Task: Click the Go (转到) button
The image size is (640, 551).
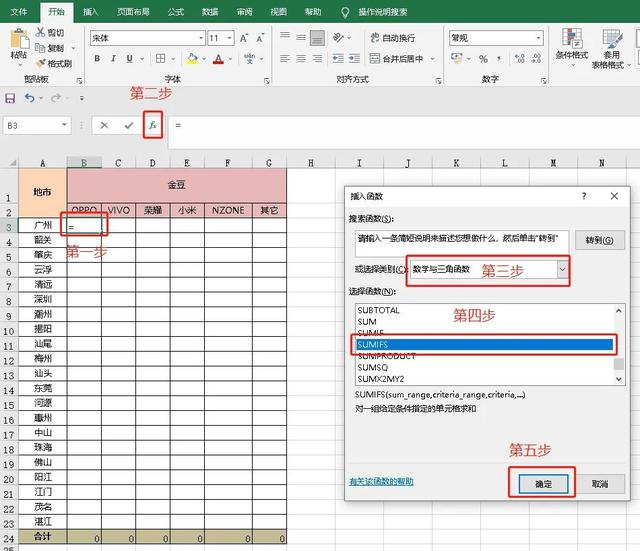Action: click(600, 240)
